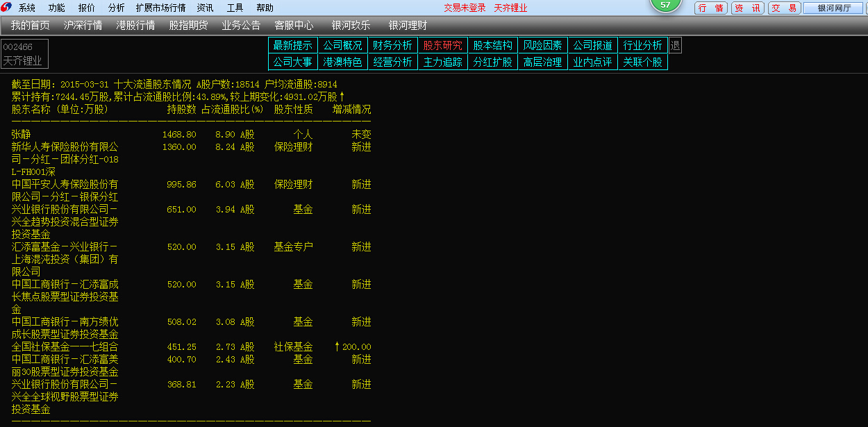Viewport: 868px width, 427px height.
Task: Open 银河玖乐 in the navigation bar
Action: pyautogui.click(x=351, y=26)
